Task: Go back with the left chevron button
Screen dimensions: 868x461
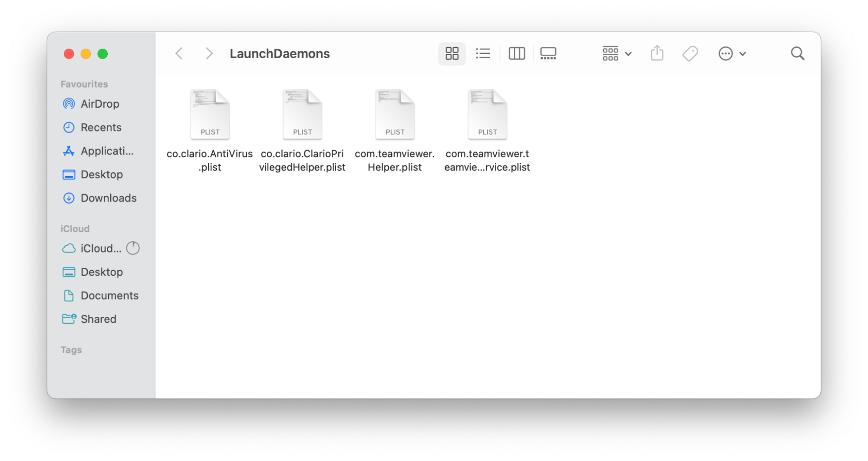Action: 179,53
